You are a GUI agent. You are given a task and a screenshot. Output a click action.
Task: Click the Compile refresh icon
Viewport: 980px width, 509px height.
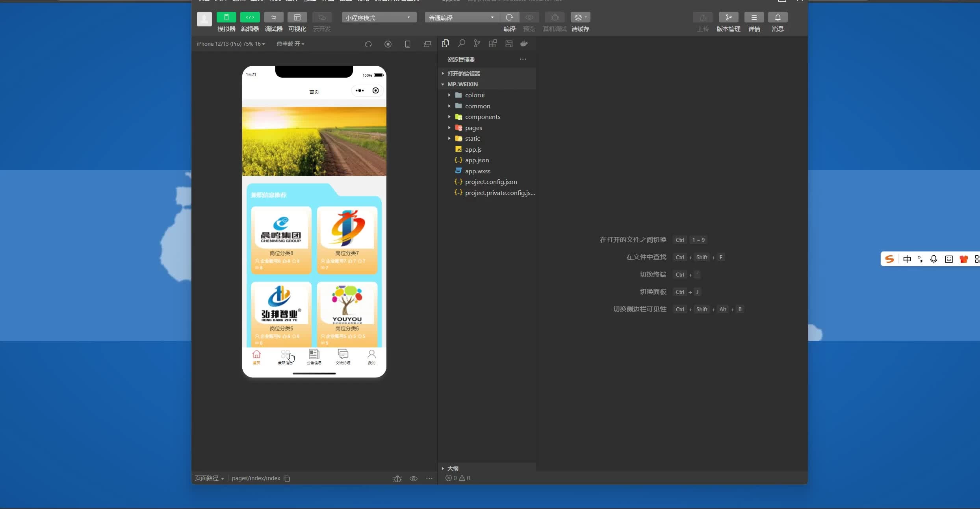pyautogui.click(x=509, y=17)
